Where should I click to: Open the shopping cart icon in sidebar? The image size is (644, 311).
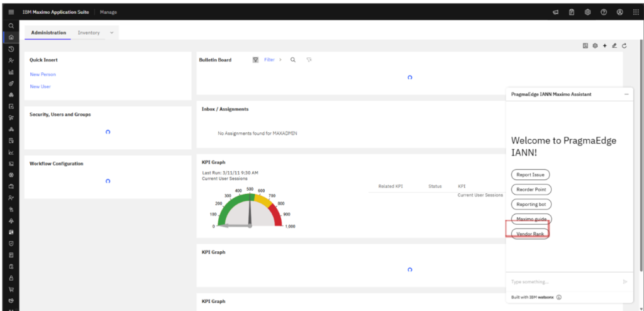11,289
